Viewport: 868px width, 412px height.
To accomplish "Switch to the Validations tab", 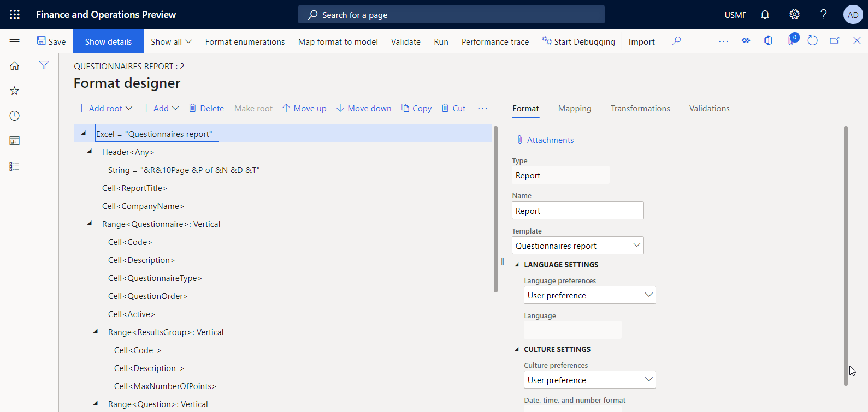I will coord(709,109).
